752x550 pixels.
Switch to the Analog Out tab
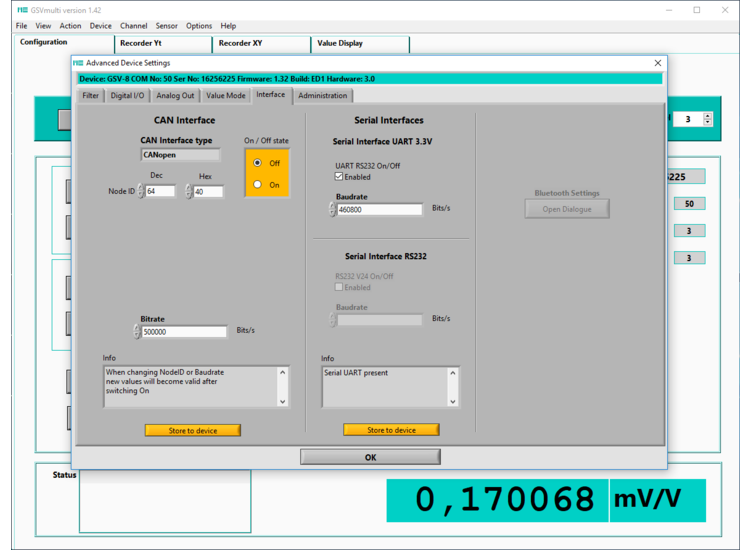[x=175, y=96]
